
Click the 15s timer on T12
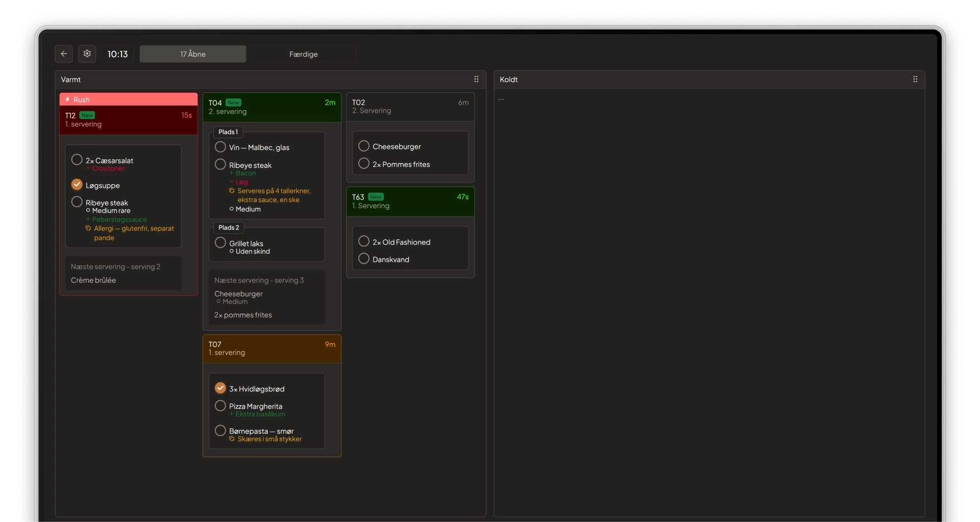click(186, 115)
